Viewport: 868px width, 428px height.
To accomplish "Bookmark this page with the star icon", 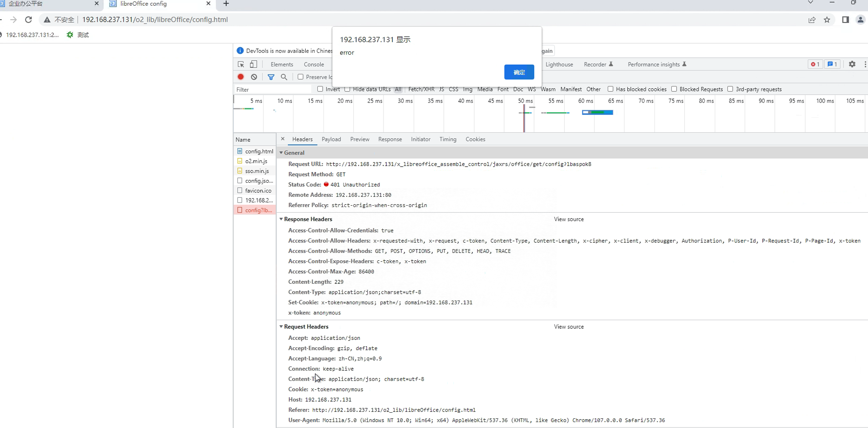I will (x=827, y=20).
